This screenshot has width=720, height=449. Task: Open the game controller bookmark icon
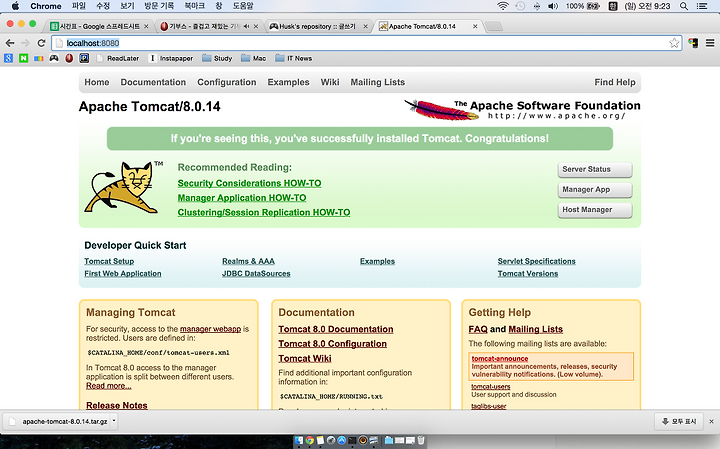[54, 58]
